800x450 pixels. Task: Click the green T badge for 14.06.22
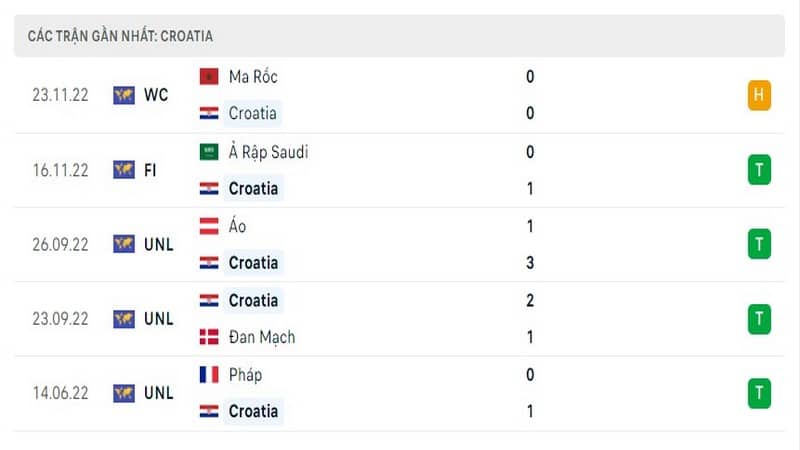pyautogui.click(x=759, y=393)
